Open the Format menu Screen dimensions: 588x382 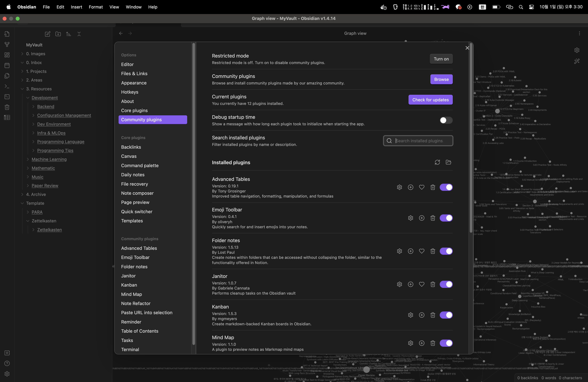[96, 7]
